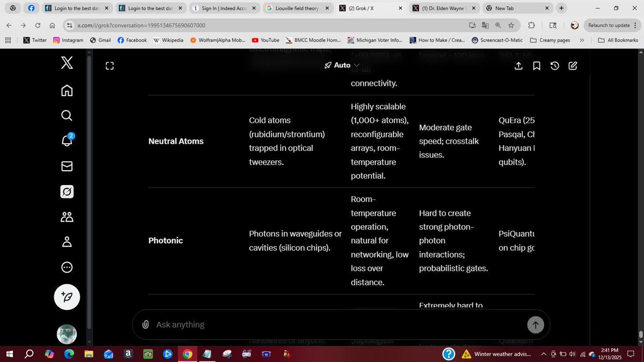Open the Auto model selector dropdown

point(342,65)
